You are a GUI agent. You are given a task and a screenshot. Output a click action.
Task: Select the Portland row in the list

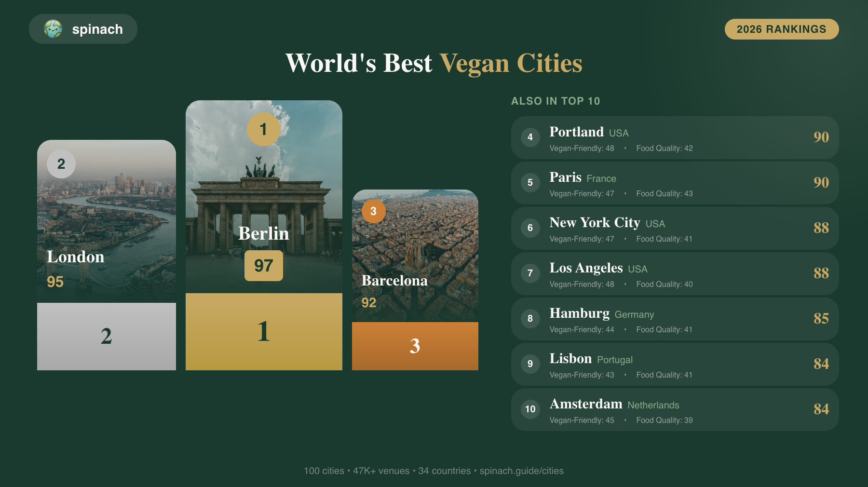(x=675, y=137)
